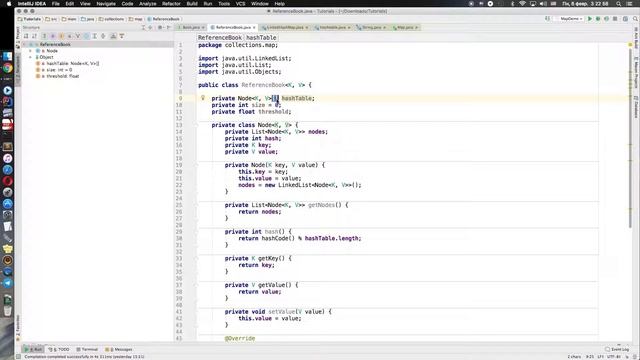This screenshot has width=640, height=360.
Task: Run with coverage icon in toolbar
Action: [607, 19]
